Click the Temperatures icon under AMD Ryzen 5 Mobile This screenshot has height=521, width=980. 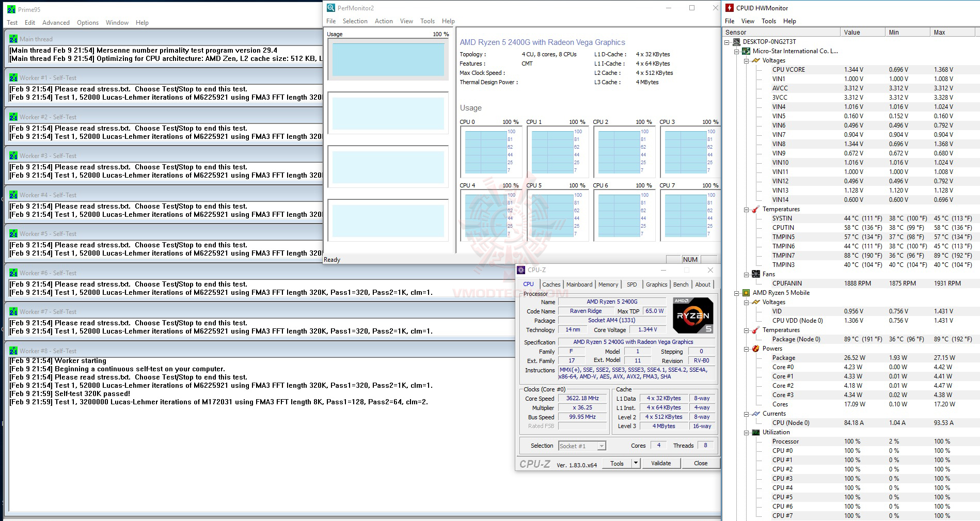coord(756,330)
